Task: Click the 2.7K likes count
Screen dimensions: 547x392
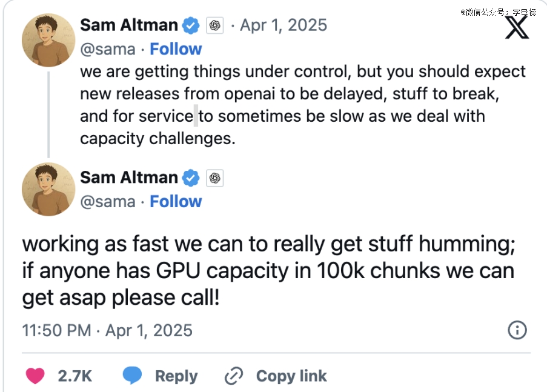Action: coord(75,376)
